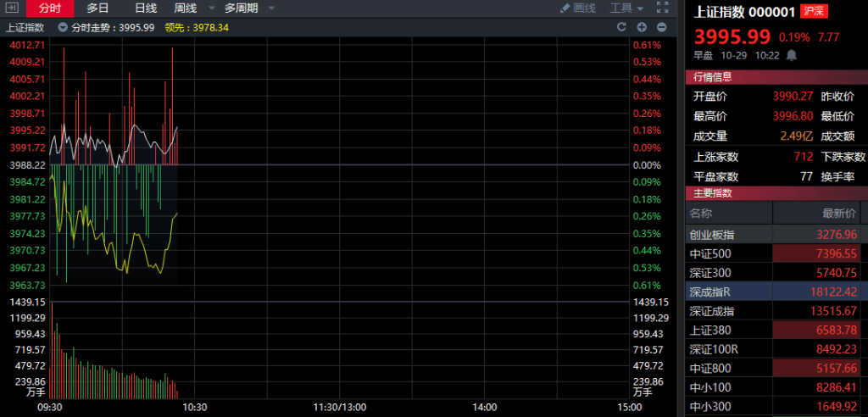Zoom out chart with minus icon
The height and width of the screenshot is (417, 868).
(x=661, y=27)
